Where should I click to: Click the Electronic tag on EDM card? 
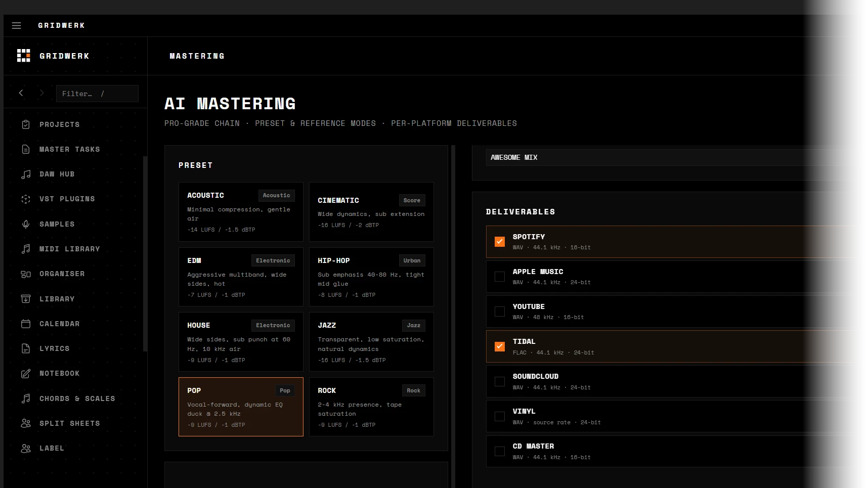(x=273, y=260)
